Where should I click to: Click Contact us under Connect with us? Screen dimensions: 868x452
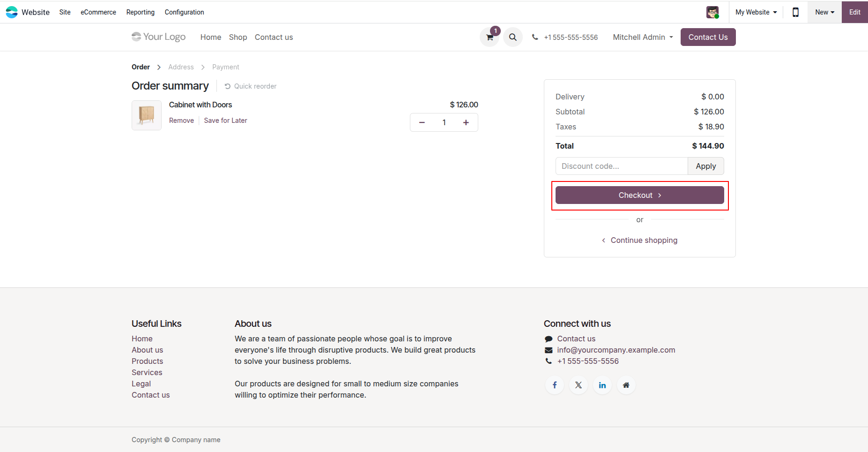(576, 339)
